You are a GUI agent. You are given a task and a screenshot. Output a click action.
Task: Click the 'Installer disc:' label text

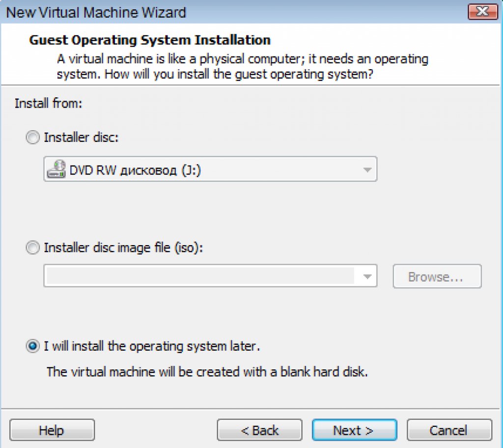pos(81,138)
